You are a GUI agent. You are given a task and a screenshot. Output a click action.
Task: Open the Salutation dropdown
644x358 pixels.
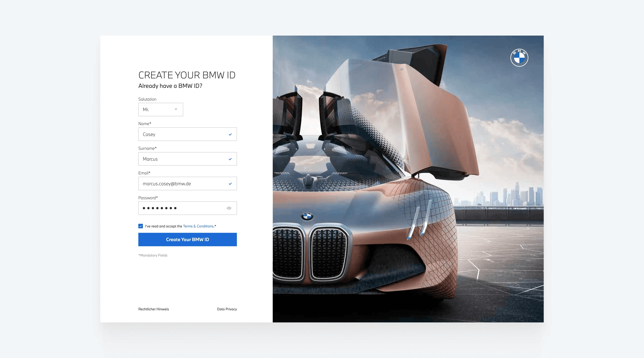coord(160,110)
